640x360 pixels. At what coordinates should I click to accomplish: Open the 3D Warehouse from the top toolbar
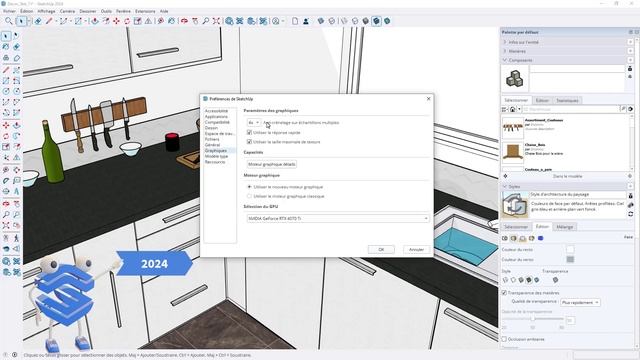tap(229, 21)
